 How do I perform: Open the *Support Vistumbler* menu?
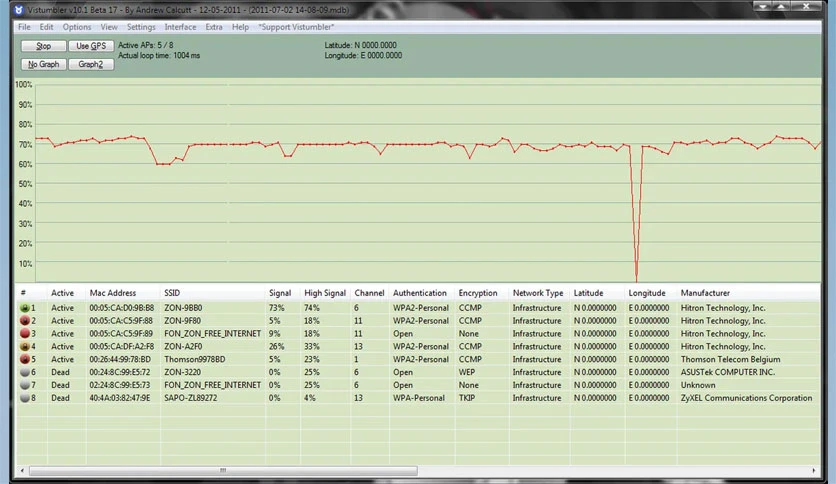(296, 27)
